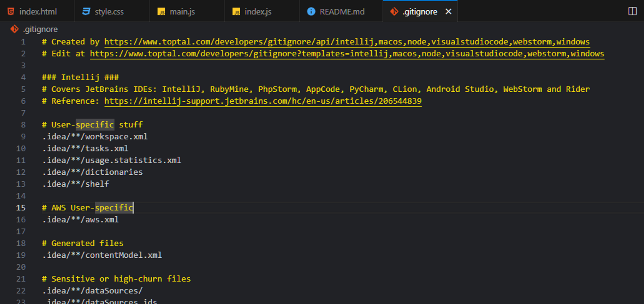This screenshot has width=644, height=304.
Task: Close the .gitignore tab
Action: [x=448, y=12]
